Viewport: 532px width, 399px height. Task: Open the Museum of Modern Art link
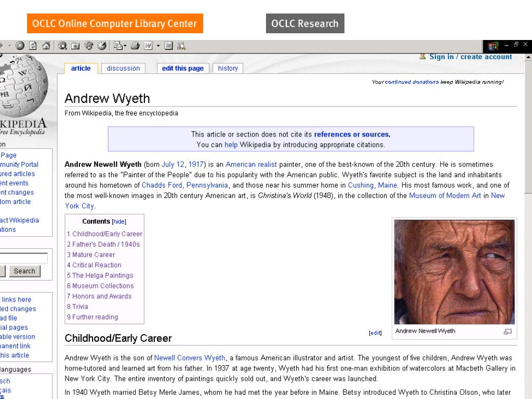(445, 196)
